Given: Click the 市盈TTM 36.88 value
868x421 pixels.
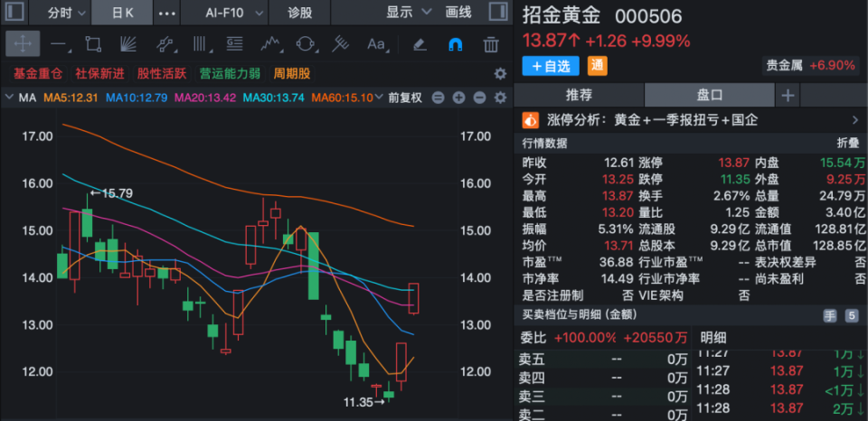Looking at the screenshot, I should pos(616,262).
